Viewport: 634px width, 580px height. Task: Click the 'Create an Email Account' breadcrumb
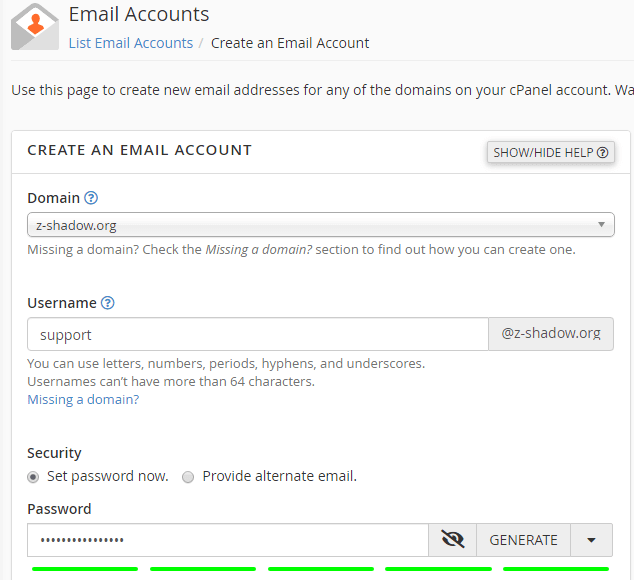point(290,43)
